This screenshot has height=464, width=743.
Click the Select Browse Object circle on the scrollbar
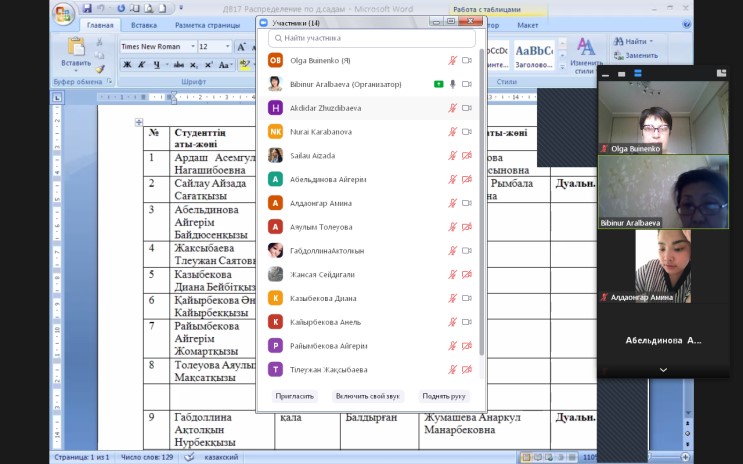[688, 434]
